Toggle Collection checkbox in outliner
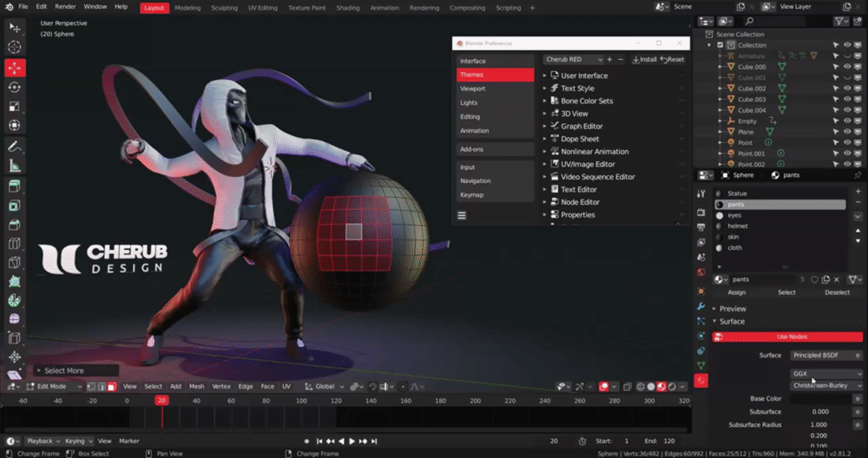The height and width of the screenshot is (458, 868). point(720,45)
